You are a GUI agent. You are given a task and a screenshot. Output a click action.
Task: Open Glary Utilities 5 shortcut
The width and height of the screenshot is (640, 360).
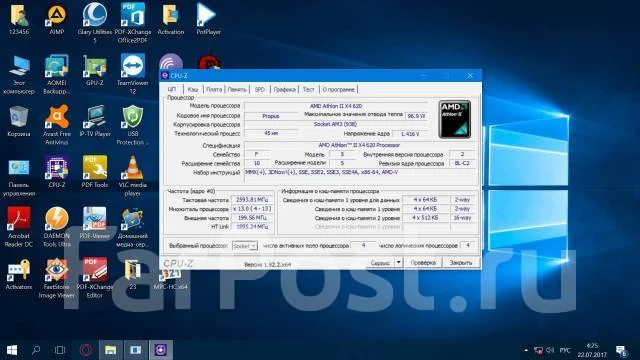click(95, 22)
